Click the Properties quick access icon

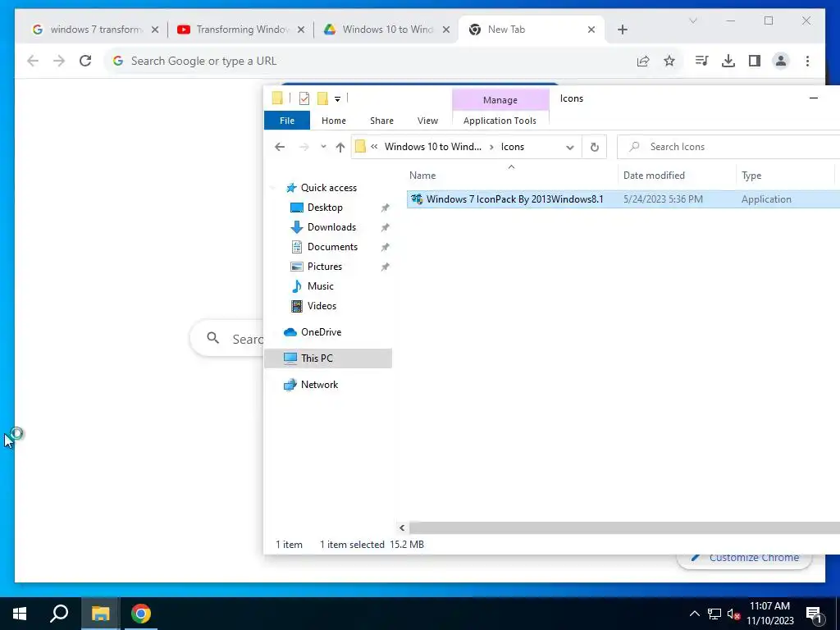point(304,98)
